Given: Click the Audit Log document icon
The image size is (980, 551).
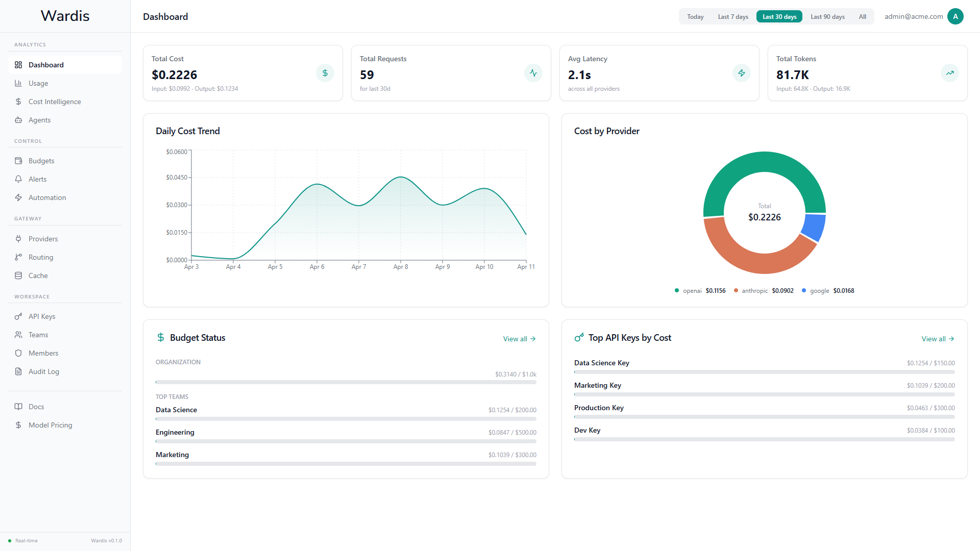Looking at the screenshot, I should [x=18, y=371].
